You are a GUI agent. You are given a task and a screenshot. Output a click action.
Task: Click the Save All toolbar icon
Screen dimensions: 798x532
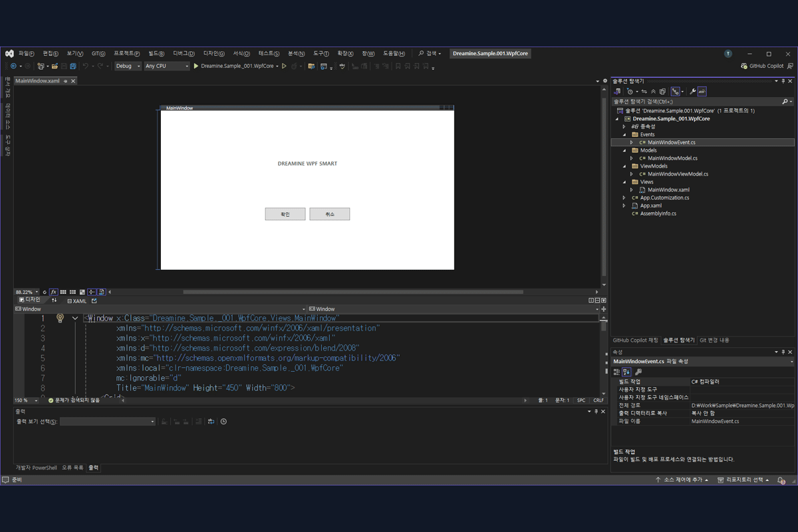pyautogui.click(x=73, y=66)
